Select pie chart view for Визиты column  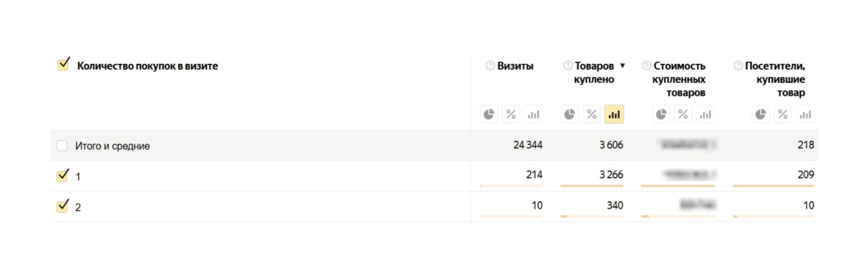tap(489, 114)
